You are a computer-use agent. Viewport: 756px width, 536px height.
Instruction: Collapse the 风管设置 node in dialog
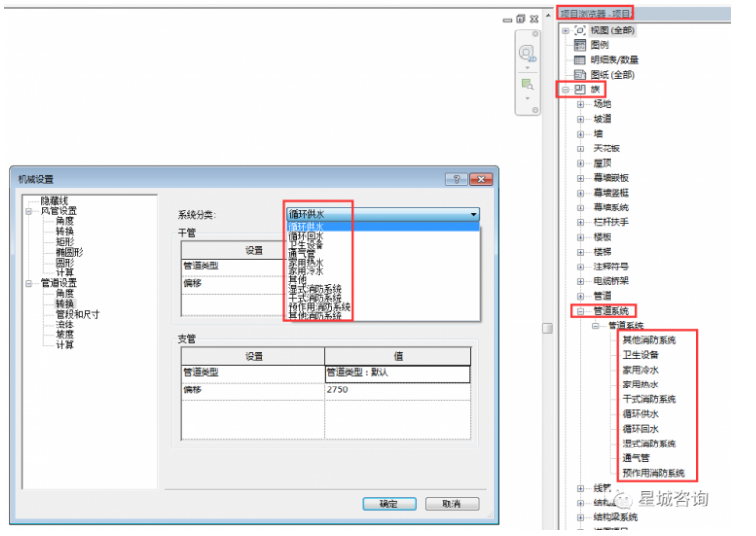(x=29, y=211)
